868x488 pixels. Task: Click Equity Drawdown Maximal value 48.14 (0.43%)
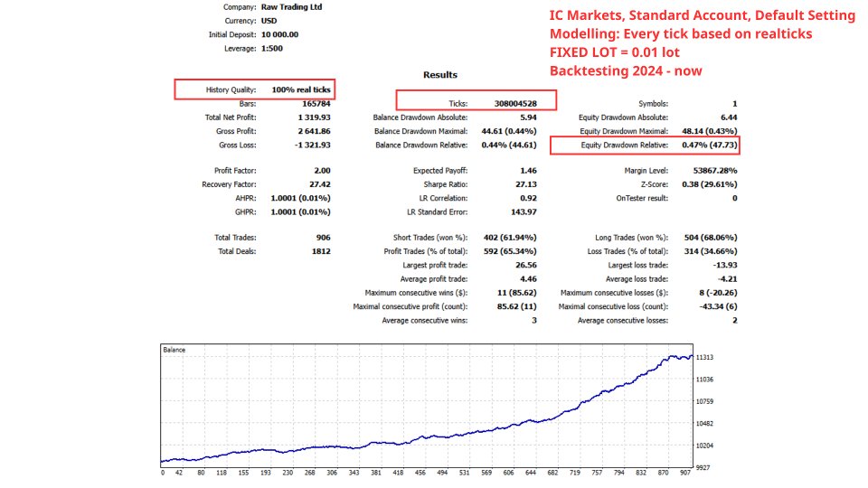710,132
